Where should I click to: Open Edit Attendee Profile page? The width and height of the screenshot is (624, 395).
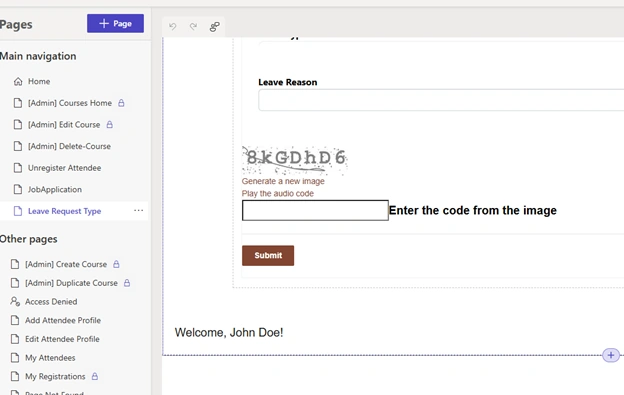62,339
